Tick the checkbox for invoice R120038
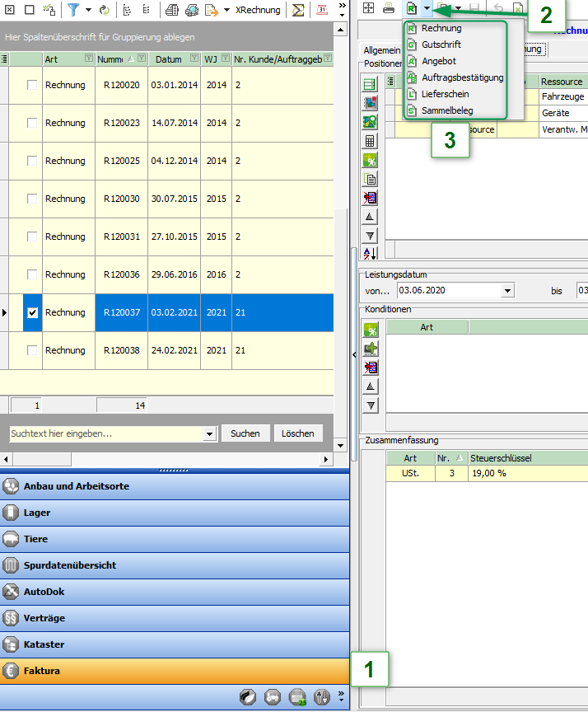Viewport: 588px width, 712px height. point(32,350)
